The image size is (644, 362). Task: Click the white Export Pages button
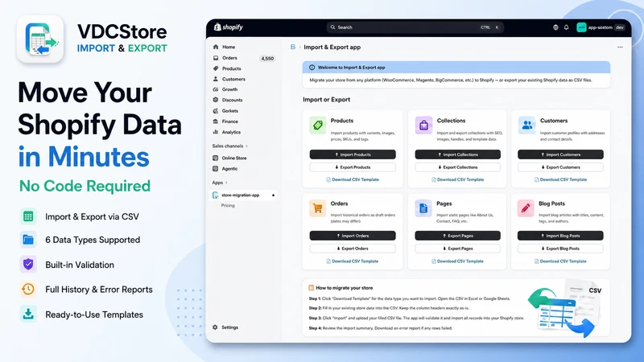(457, 249)
